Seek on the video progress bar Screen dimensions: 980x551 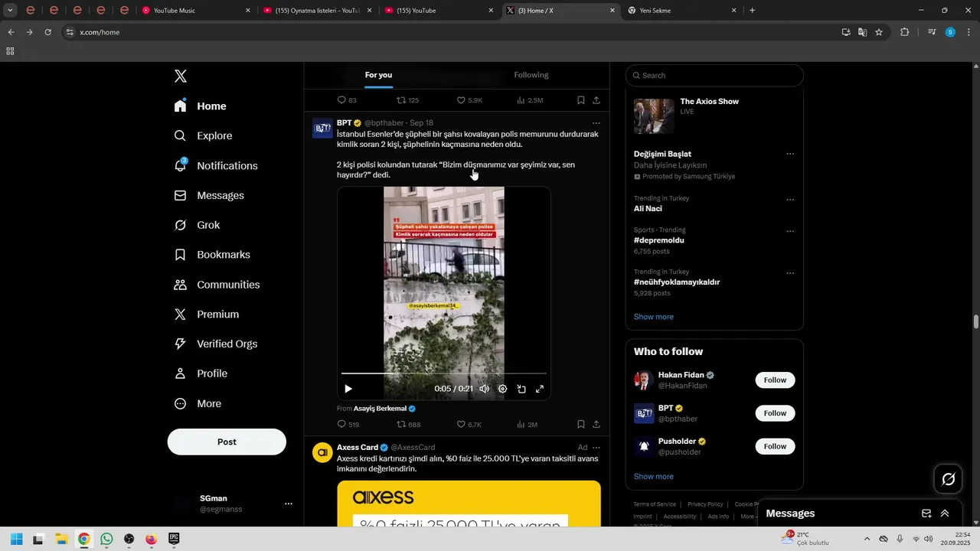pyautogui.click(x=444, y=373)
